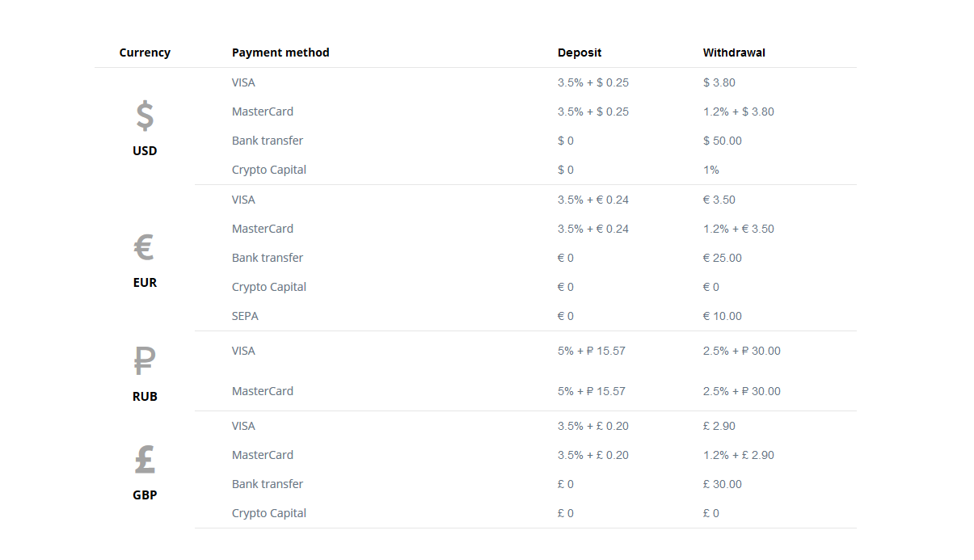The width and height of the screenshot is (974, 560).
Task: Click the EUR Bank transfer withdrawal € 25.00
Action: (723, 258)
